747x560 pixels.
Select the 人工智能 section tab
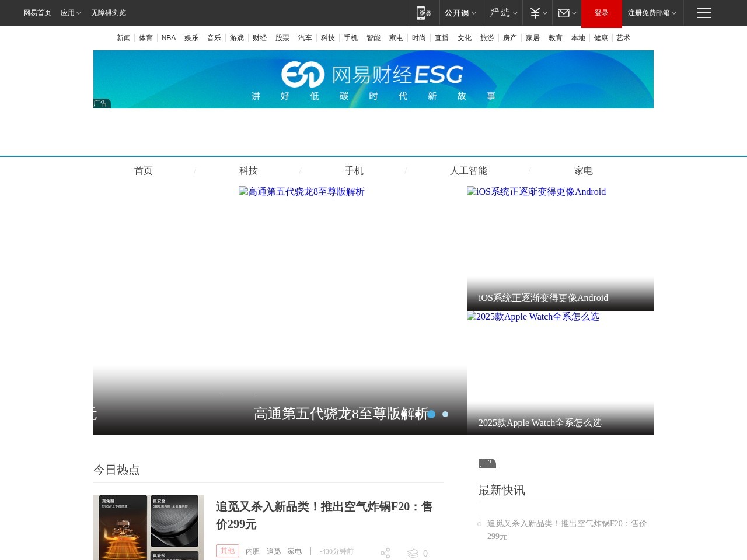[469, 171]
